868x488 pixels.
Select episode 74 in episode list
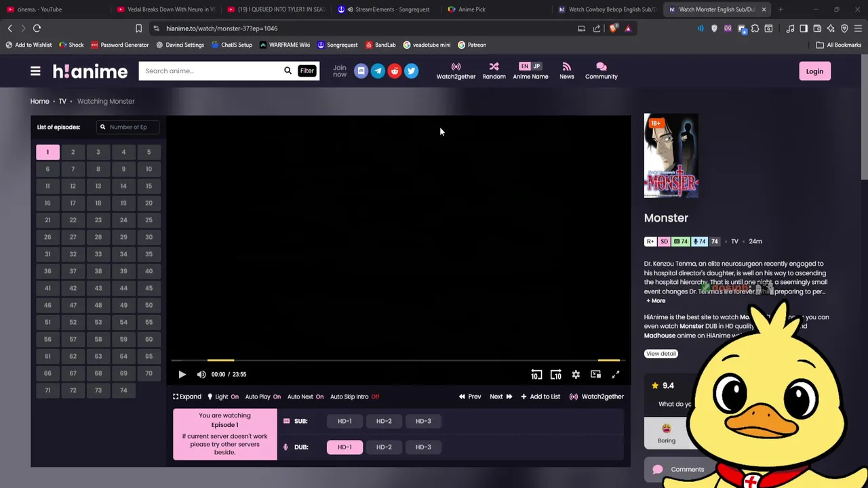pyautogui.click(x=123, y=390)
